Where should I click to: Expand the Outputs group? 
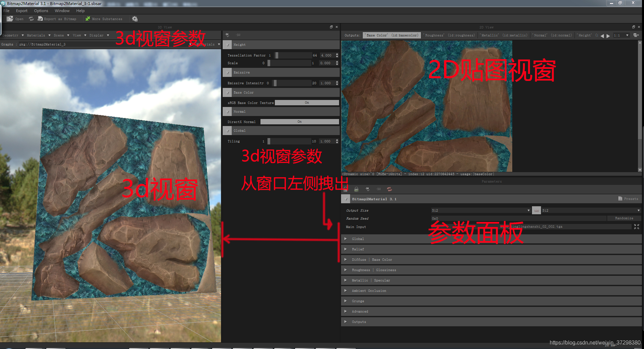(345, 322)
